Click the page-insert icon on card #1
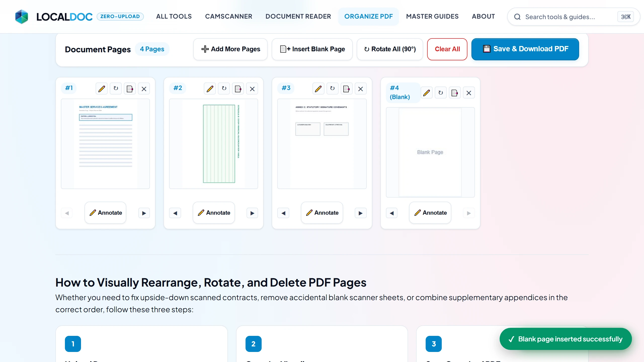The width and height of the screenshot is (644, 362). pyautogui.click(x=130, y=88)
